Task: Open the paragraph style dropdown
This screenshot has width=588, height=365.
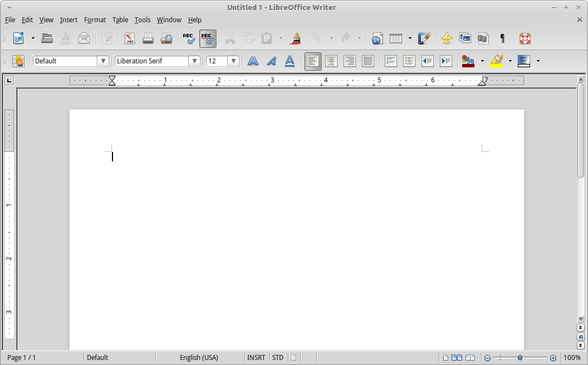Action: 104,61
